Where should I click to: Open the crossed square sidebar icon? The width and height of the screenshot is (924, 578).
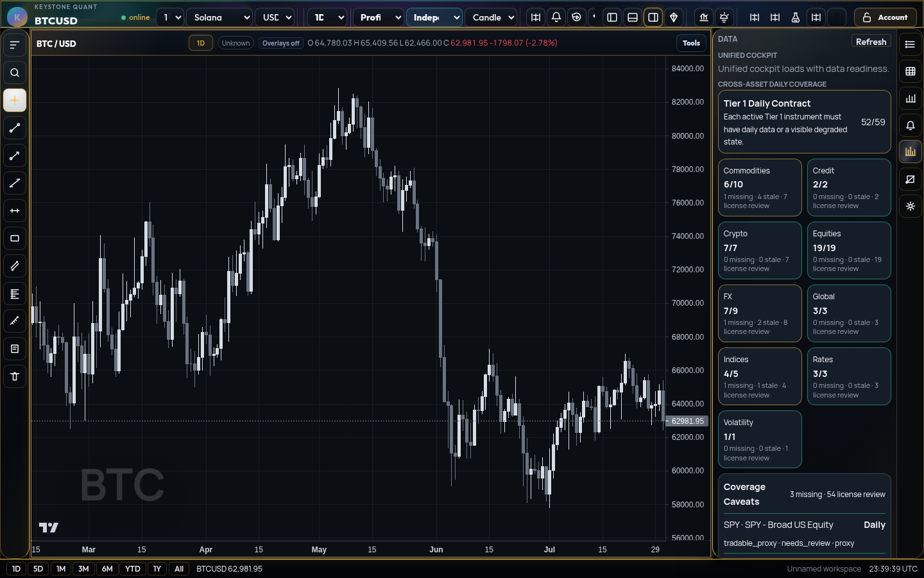910,179
